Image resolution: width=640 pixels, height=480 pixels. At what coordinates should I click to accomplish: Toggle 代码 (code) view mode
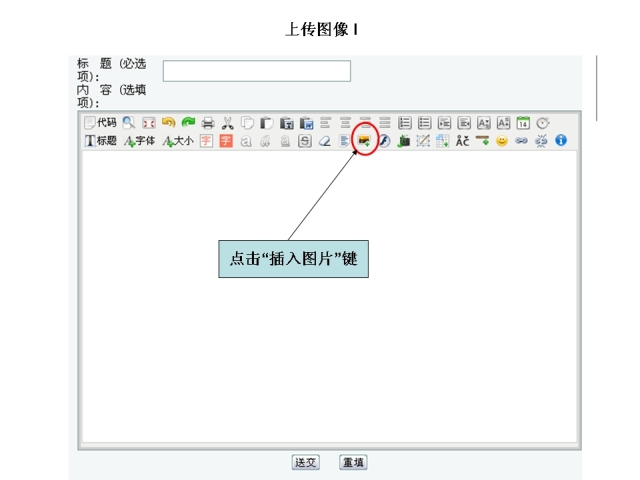(x=100, y=123)
